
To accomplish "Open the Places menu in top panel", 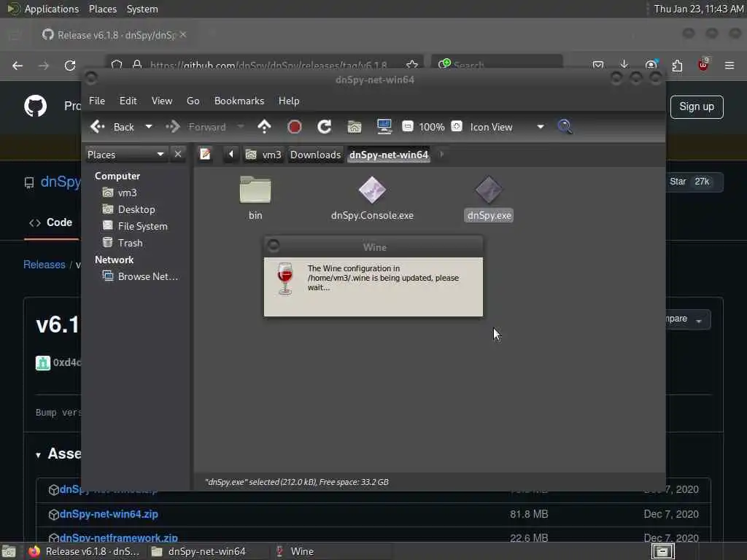I will point(102,9).
